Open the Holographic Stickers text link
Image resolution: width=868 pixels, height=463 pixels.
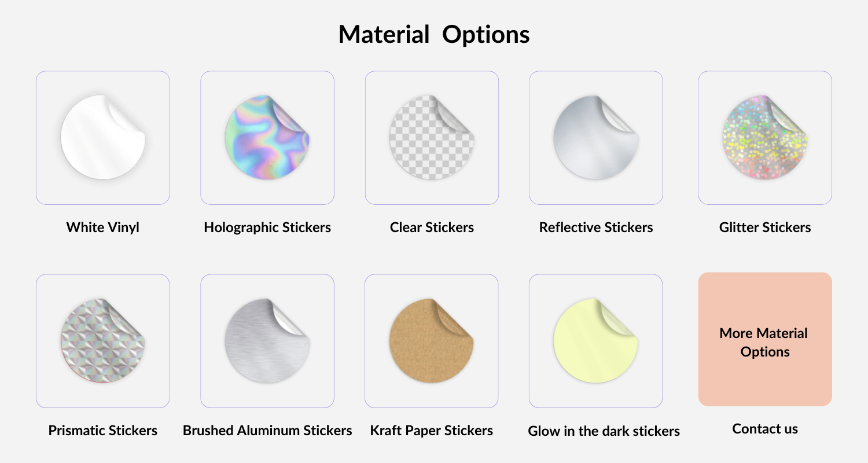tap(267, 227)
